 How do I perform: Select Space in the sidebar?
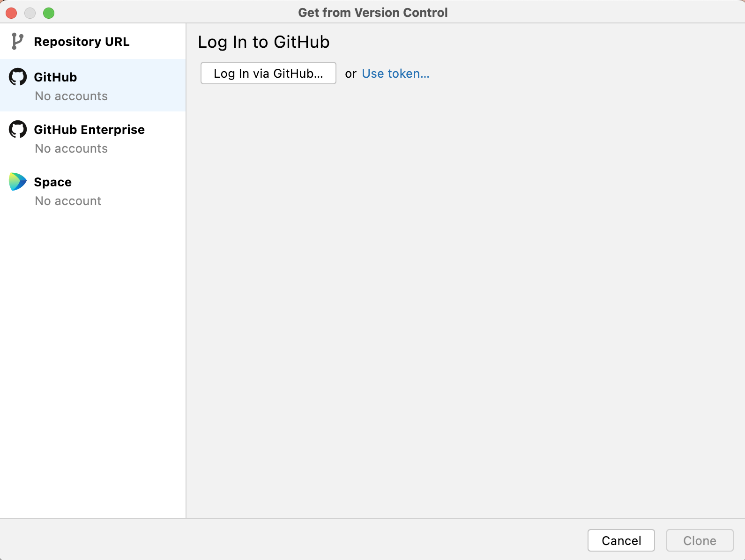52,182
